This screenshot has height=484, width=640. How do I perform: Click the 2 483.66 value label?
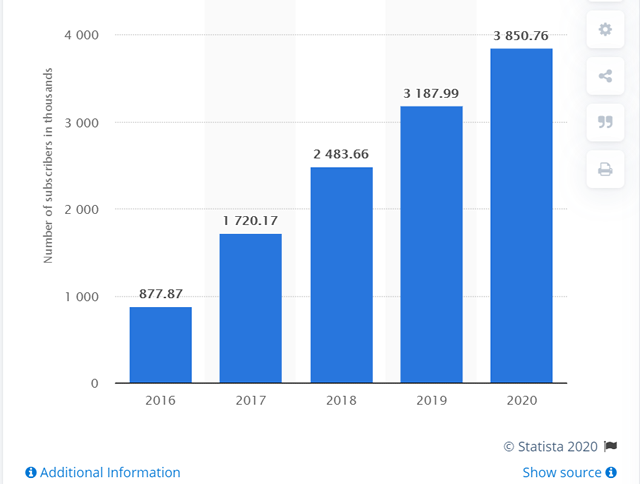[x=341, y=156]
